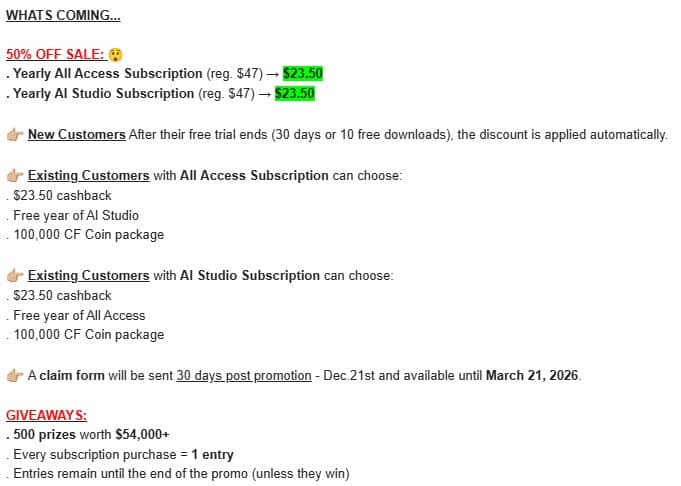This screenshot has height=486, width=681.
Task: Click the Free year of All Access option
Action: (x=79, y=315)
